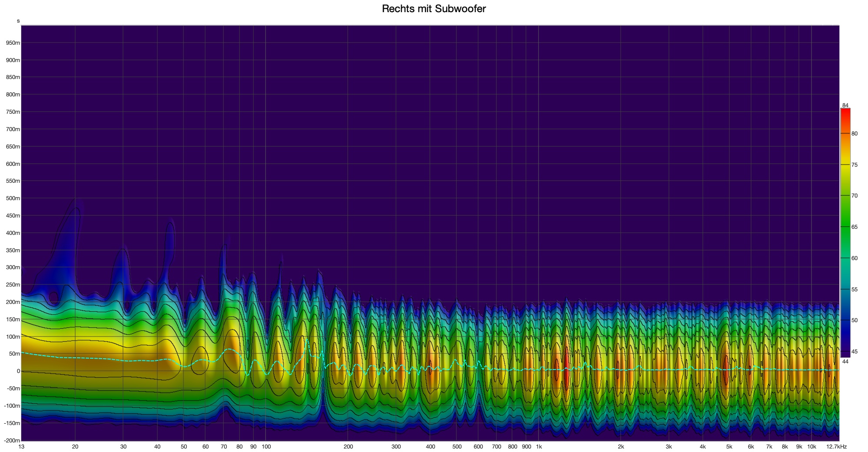The width and height of the screenshot is (868, 452).
Task: Click the 950m label on the time axis
Action: (x=13, y=43)
